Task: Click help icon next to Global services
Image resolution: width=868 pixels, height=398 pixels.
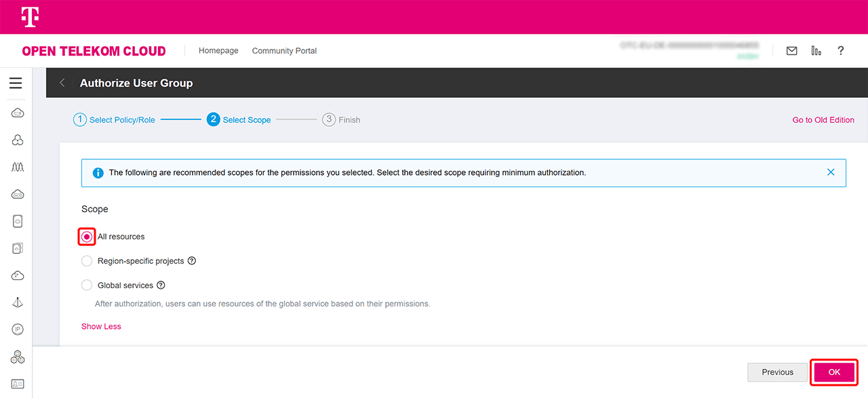Action: click(x=161, y=285)
